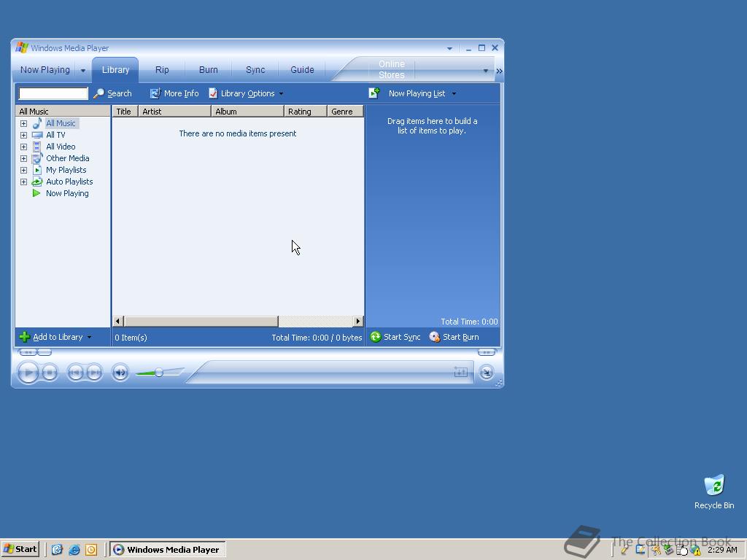Viewport: 747px width, 560px height.
Task: Click the Play button
Action: coord(28,373)
